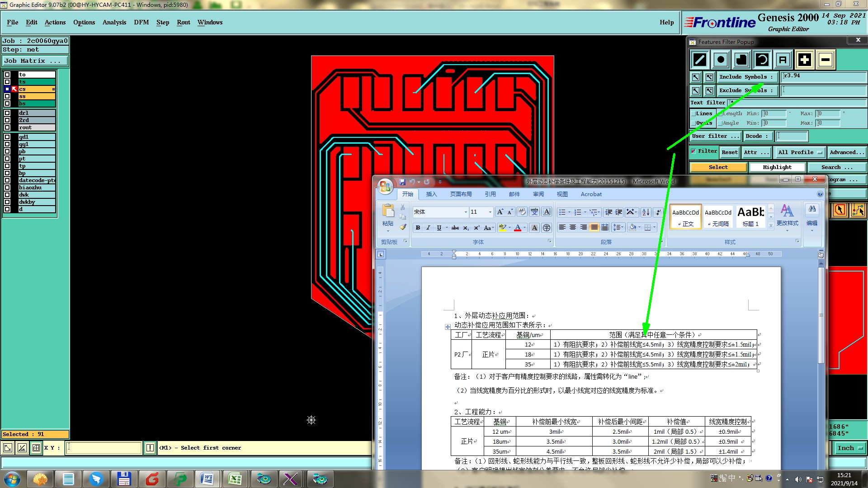Click Bold button in Word ribbon
Image resolution: width=868 pixels, height=488 pixels.
point(418,228)
